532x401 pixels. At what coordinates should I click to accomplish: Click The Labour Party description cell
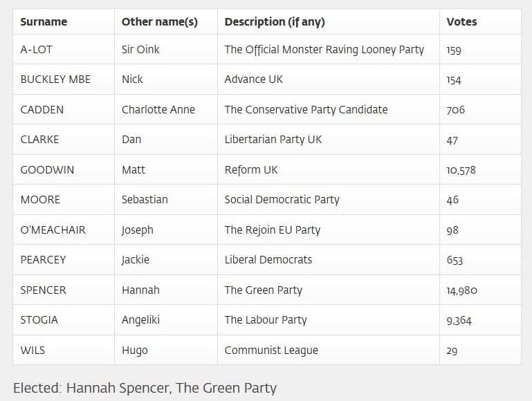(265, 320)
